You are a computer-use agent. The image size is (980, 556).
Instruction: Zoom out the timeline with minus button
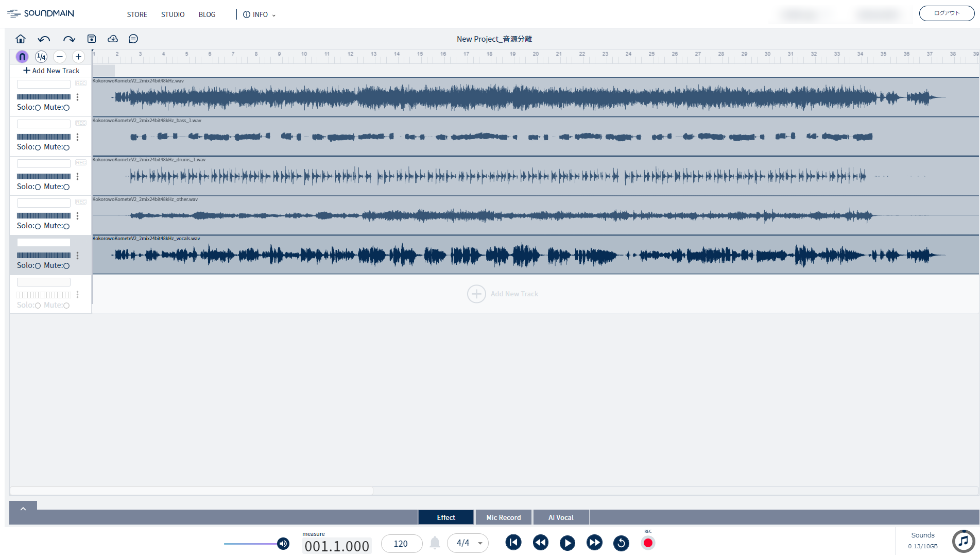[60, 57]
